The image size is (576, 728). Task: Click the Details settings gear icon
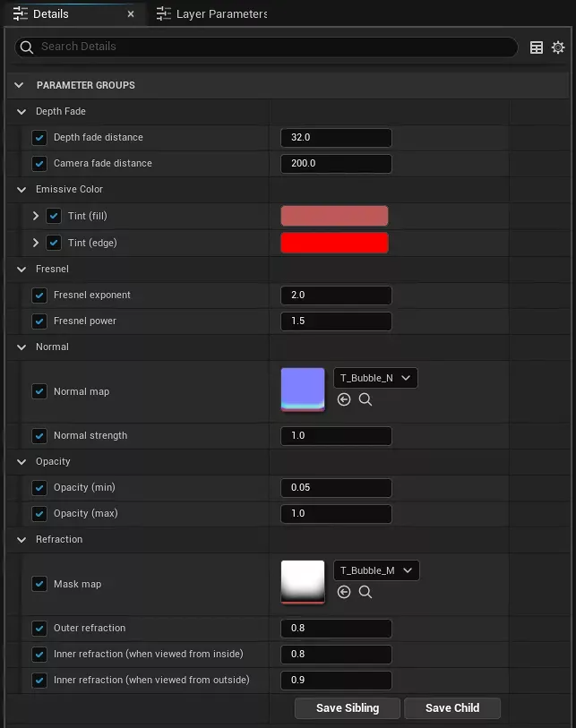pyautogui.click(x=558, y=47)
